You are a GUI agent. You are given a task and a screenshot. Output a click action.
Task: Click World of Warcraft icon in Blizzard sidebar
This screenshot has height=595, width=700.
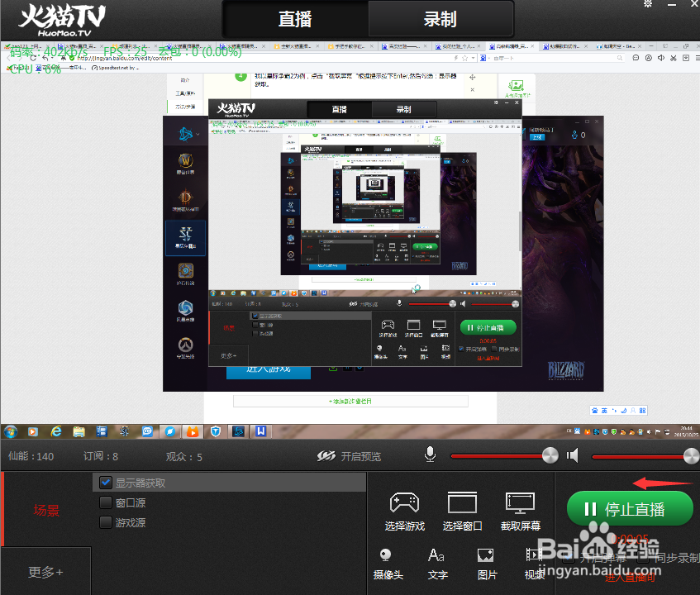pyautogui.click(x=185, y=164)
